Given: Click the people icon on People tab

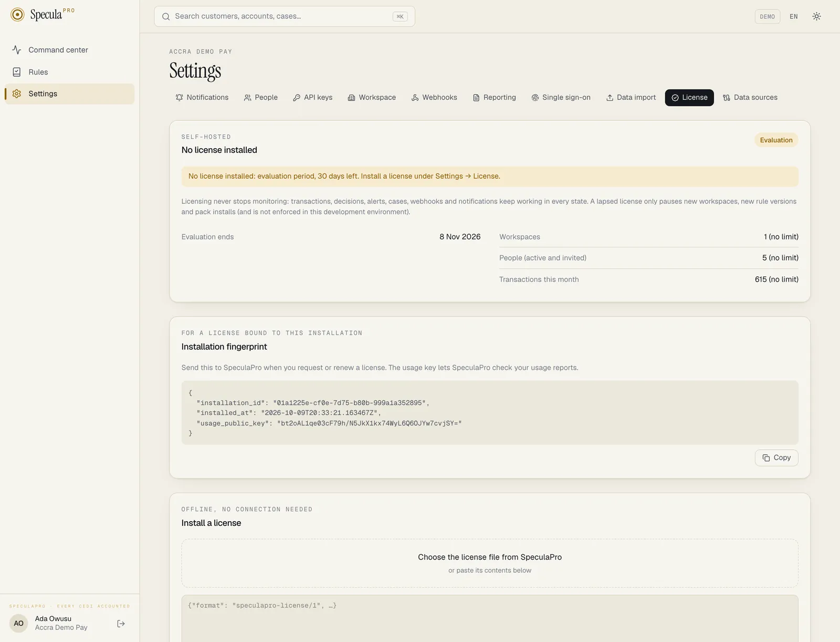Looking at the screenshot, I should [x=248, y=98].
